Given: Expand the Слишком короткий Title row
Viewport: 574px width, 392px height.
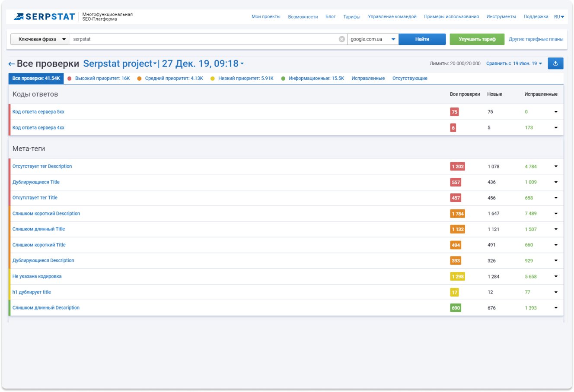Looking at the screenshot, I should coord(556,245).
